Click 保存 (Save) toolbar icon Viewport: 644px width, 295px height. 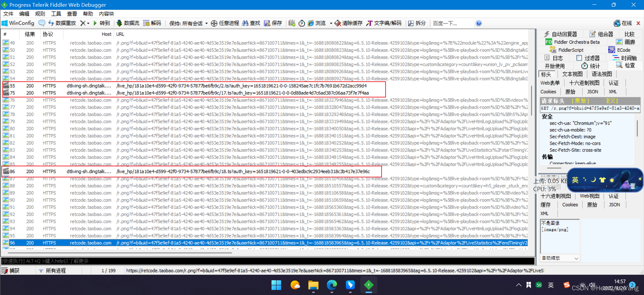point(273,23)
